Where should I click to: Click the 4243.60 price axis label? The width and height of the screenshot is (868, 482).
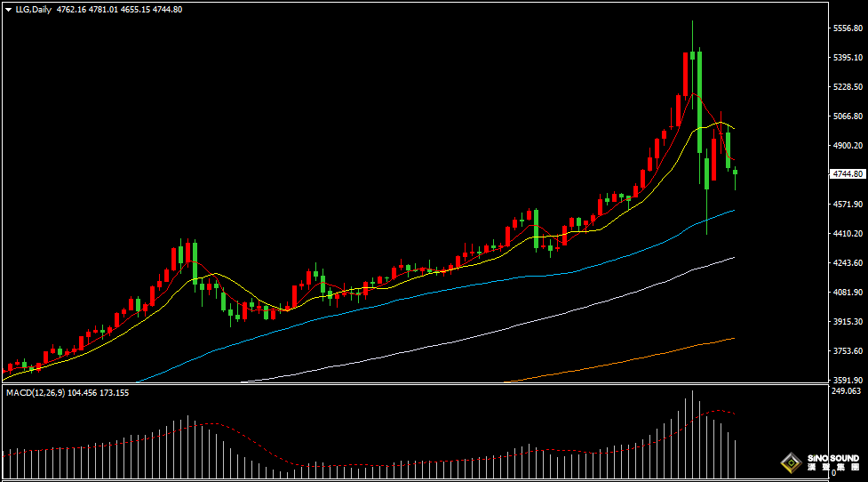click(849, 262)
